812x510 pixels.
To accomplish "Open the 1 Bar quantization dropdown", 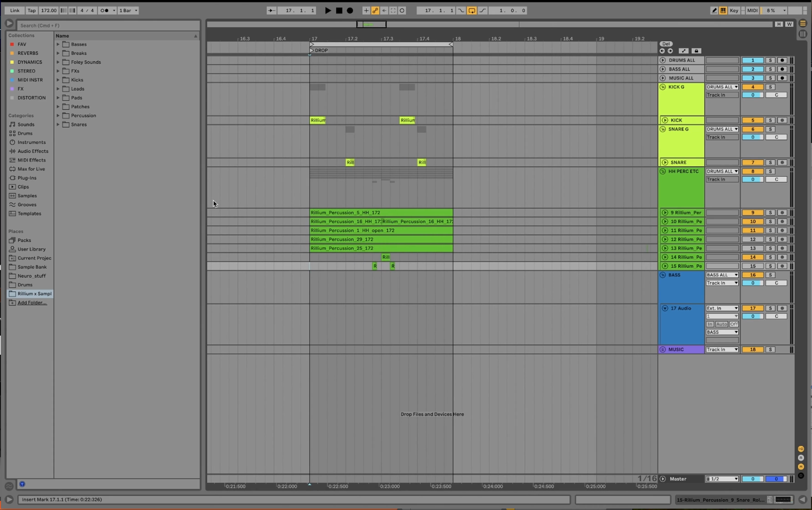I will tap(128, 10).
